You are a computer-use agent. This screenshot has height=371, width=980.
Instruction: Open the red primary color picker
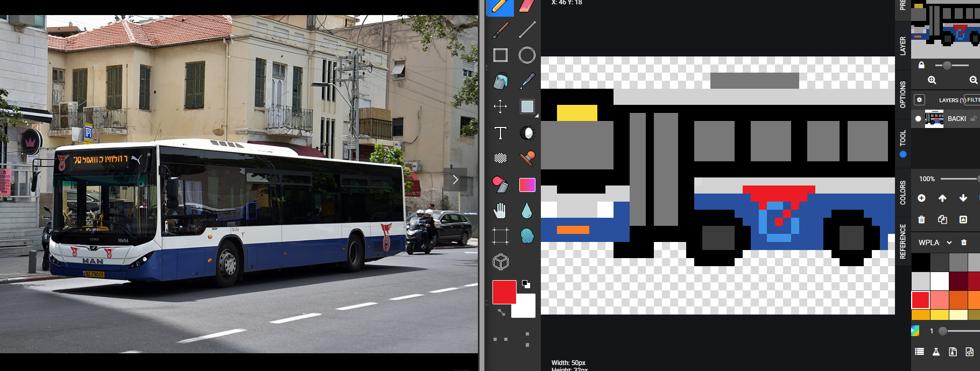point(504,292)
